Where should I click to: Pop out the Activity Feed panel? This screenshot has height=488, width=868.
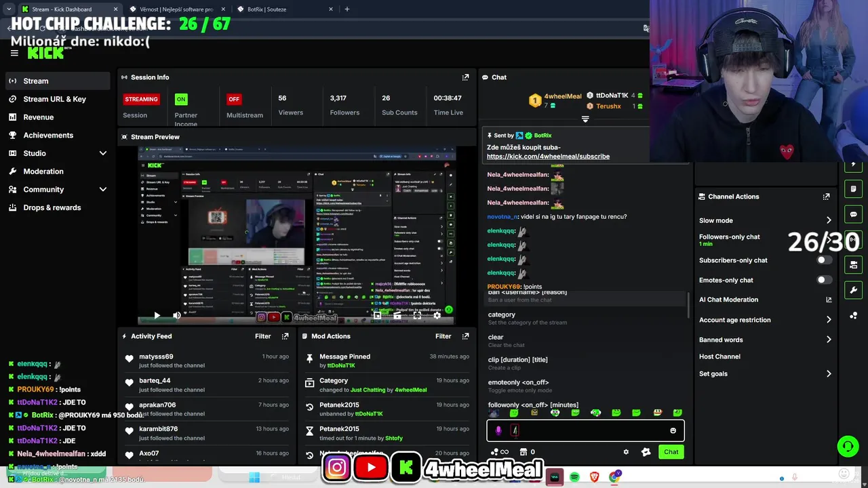pyautogui.click(x=285, y=336)
